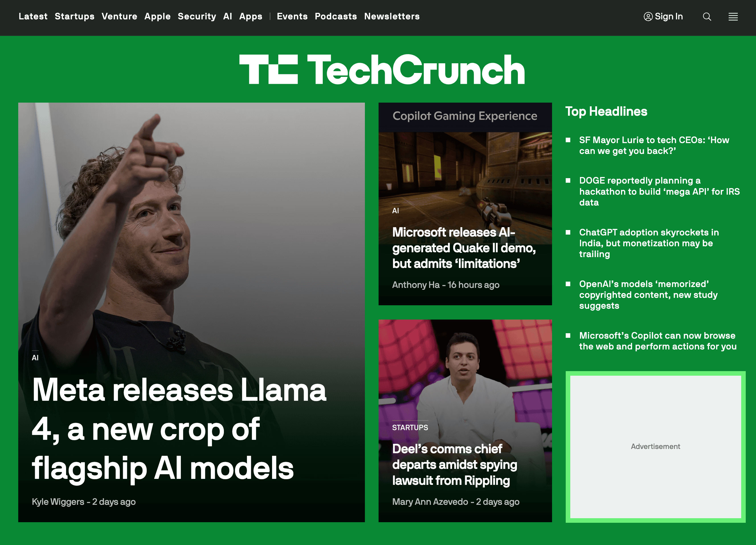Click the author name Kyle Wiggers
The image size is (756, 545).
point(58,502)
